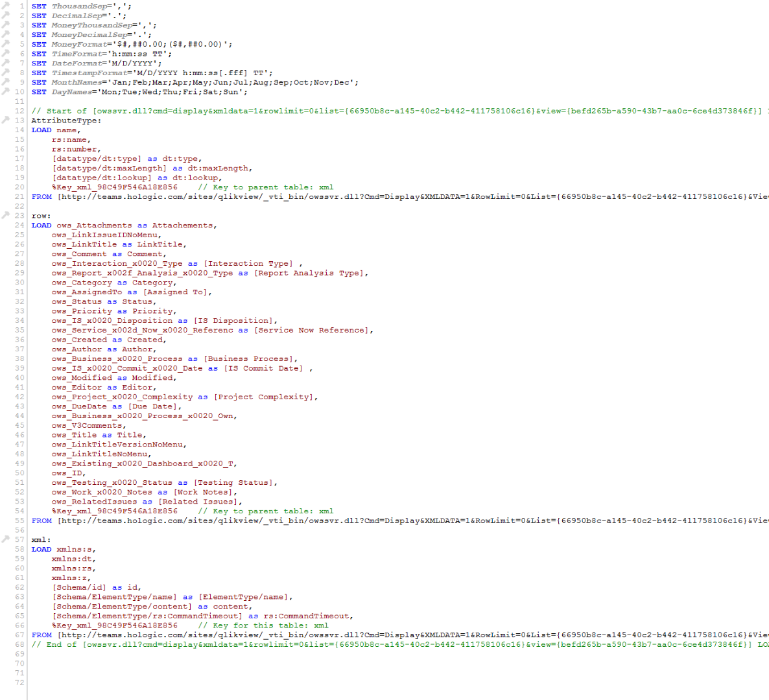The height and width of the screenshot is (700, 769).
Task: Click gutter marker beside SET DecimalSep line
Action: (5, 15)
